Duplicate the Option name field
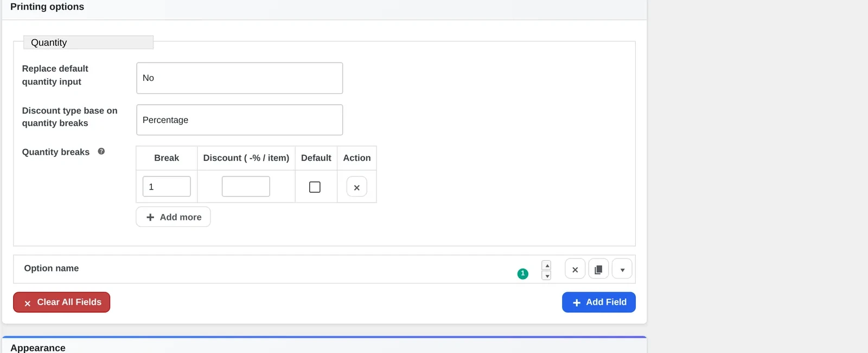This screenshot has width=868, height=353. click(x=598, y=269)
